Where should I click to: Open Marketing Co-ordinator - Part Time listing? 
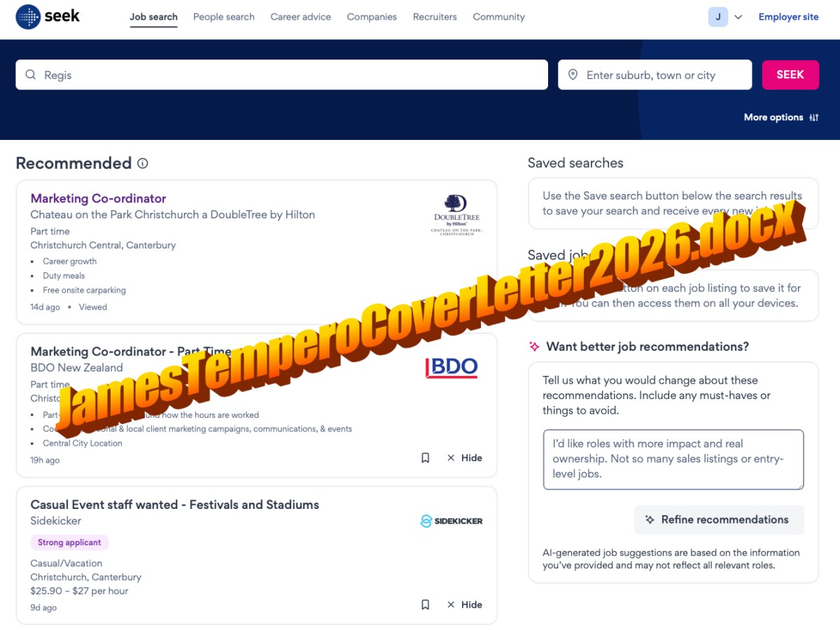(131, 351)
